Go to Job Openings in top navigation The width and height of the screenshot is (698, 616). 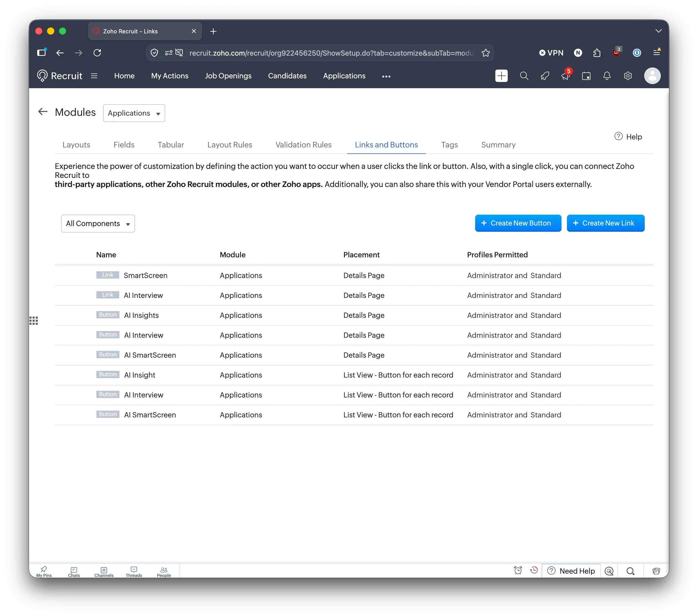tap(228, 76)
